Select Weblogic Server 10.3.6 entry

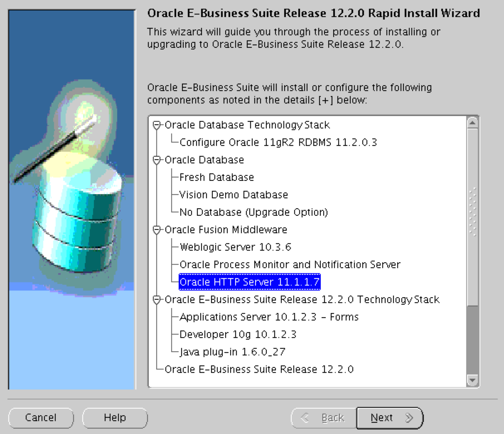[235, 247]
